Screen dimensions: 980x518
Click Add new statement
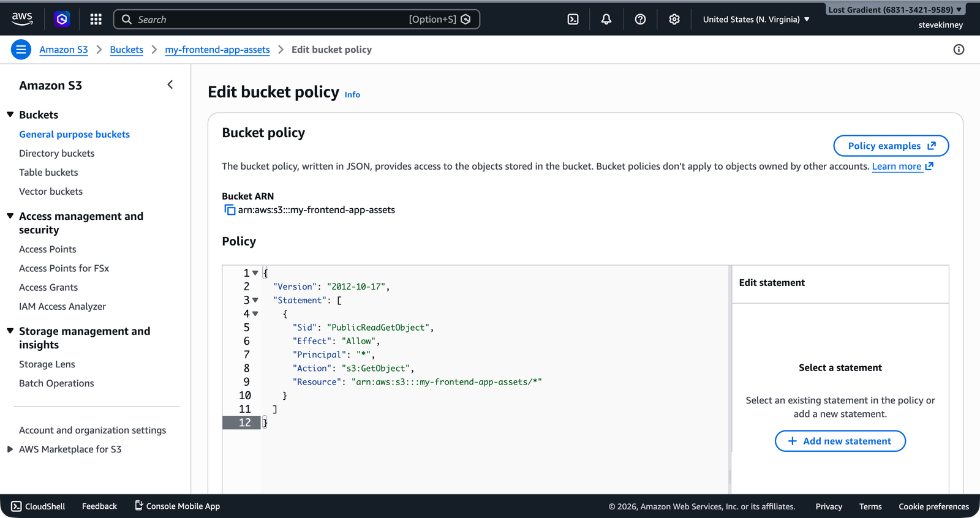pyautogui.click(x=840, y=441)
